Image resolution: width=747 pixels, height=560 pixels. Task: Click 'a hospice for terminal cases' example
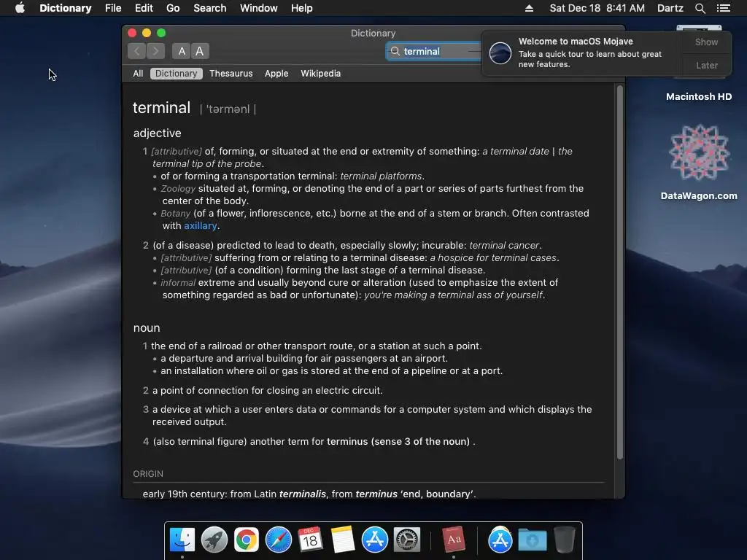pos(493,257)
